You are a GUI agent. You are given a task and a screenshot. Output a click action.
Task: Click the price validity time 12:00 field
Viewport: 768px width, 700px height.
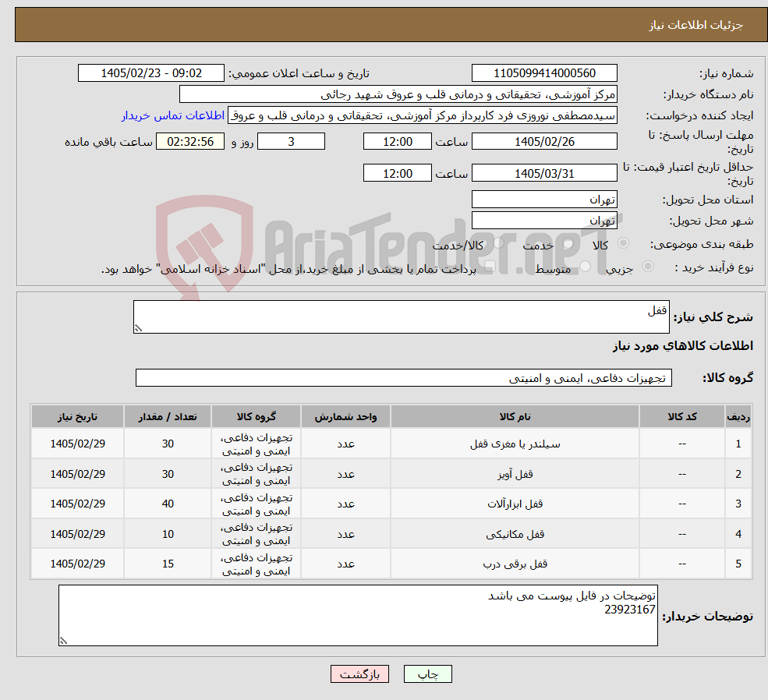[x=397, y=173]
